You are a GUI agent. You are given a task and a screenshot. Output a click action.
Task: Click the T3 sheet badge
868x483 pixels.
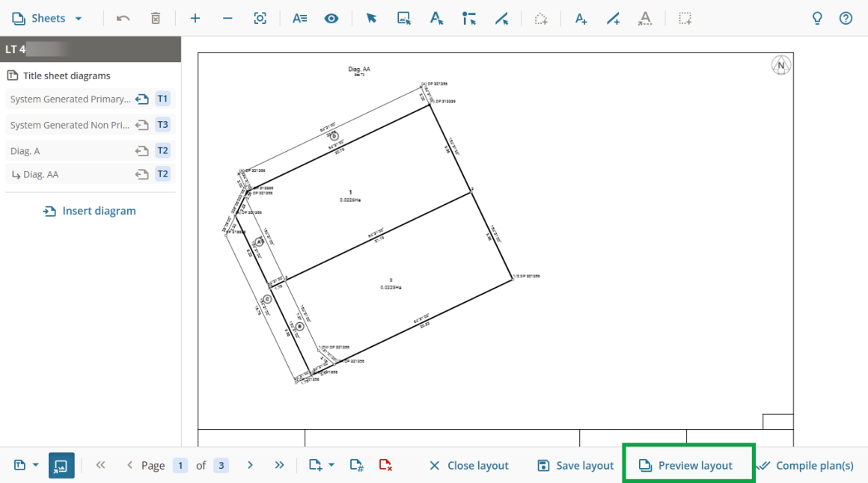[x=162, y=124]
